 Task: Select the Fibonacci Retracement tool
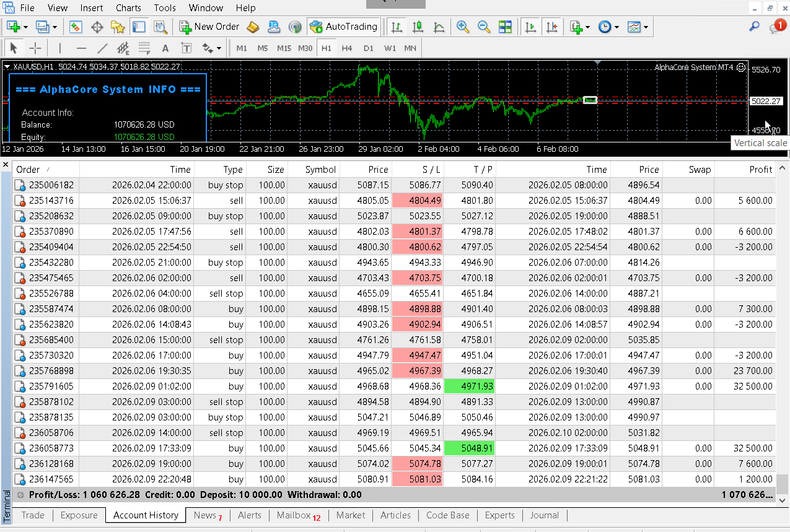(x=144, y=48)
